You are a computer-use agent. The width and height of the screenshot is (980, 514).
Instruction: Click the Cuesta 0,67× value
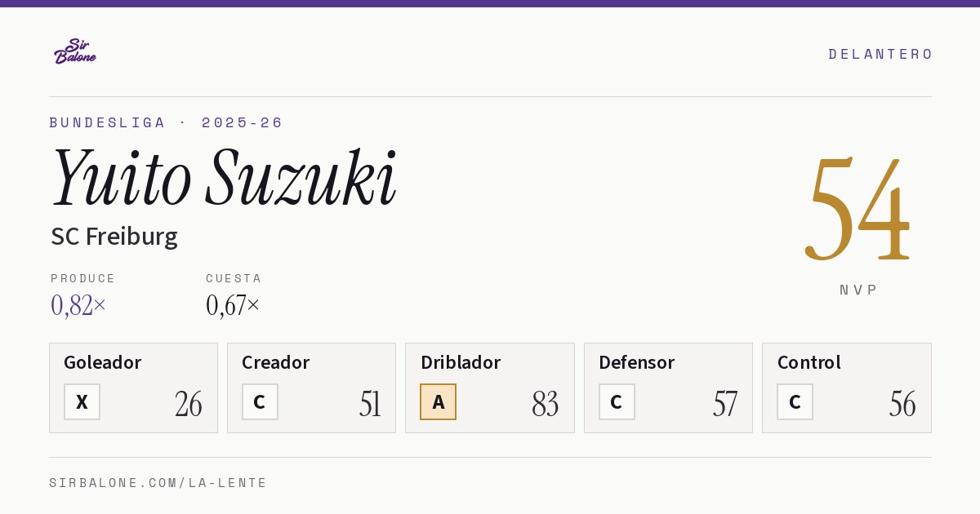[x=233, y=305]
